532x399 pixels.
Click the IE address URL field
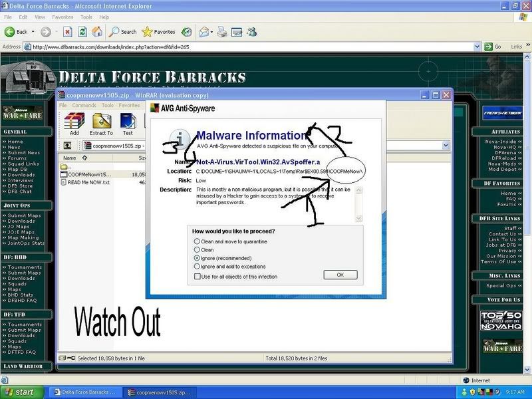[x=253, y=47]
